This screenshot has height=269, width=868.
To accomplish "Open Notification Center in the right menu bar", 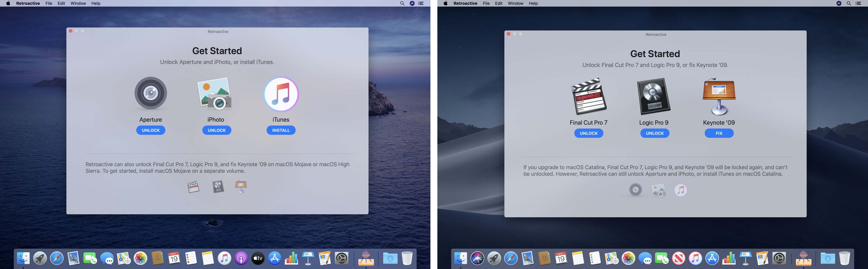I will [859, 3].
